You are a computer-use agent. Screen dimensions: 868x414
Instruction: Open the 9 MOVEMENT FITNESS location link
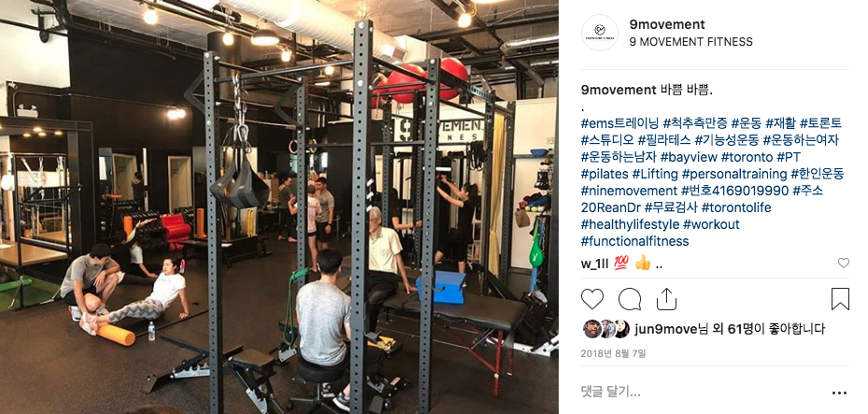690,41
